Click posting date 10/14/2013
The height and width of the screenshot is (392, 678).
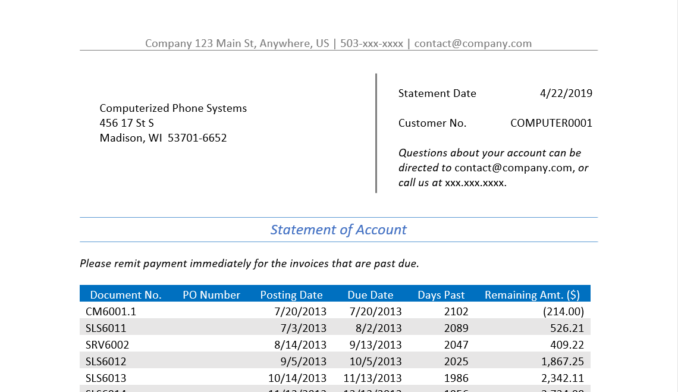point(297,378)
